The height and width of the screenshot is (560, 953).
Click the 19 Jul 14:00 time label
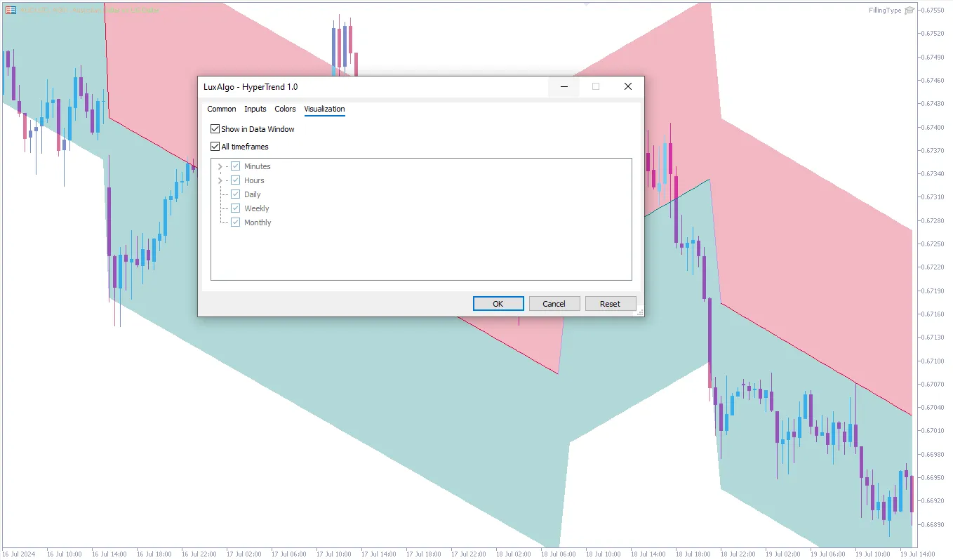(918, 554)
